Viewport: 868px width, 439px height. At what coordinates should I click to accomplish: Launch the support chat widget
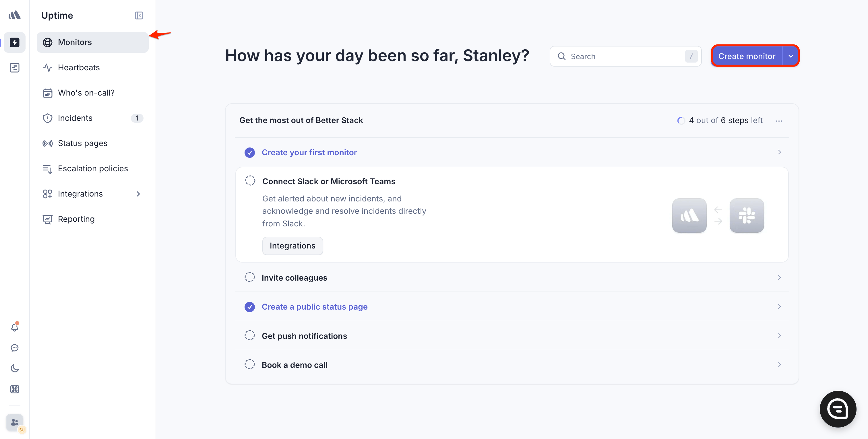tap(838, 409)
